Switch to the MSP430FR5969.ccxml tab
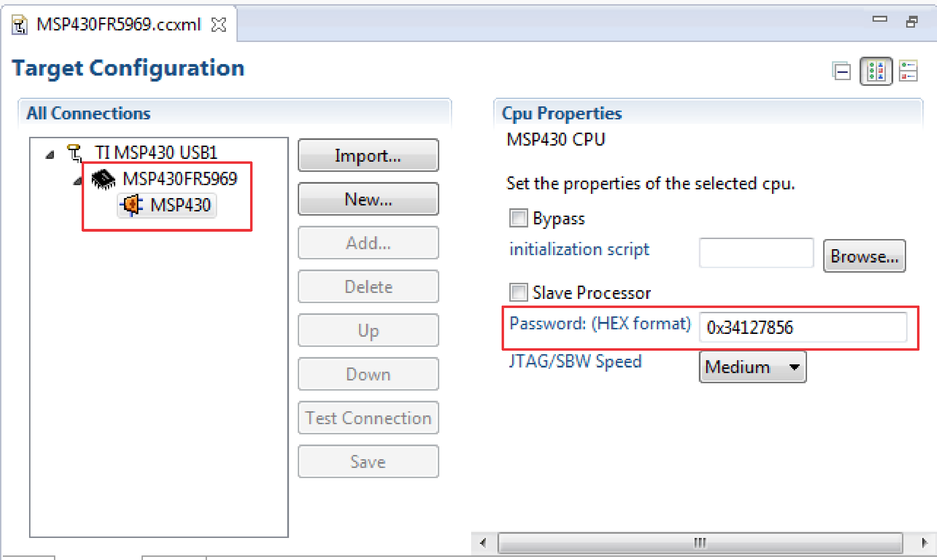 tap(117, 24)
